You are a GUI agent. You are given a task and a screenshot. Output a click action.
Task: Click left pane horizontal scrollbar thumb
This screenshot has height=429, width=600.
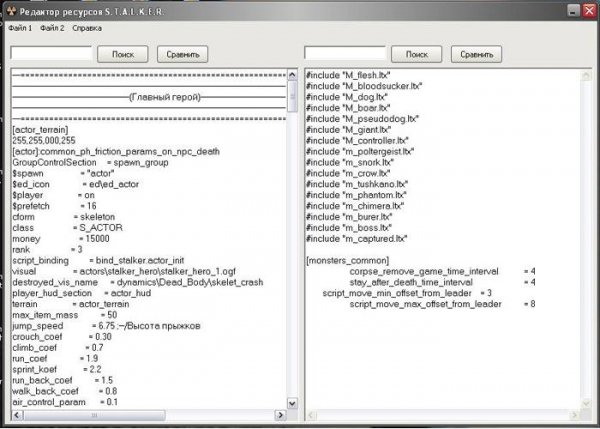click(95, 415)
